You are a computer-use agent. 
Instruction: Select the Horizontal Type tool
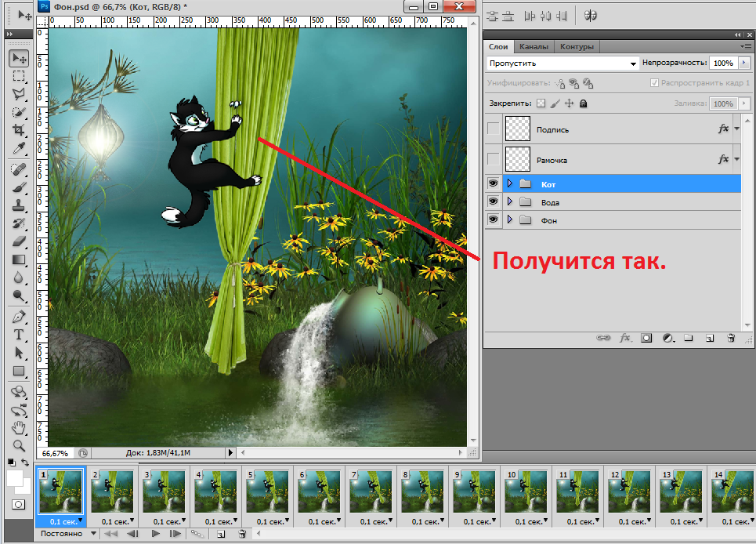[19, 335]
